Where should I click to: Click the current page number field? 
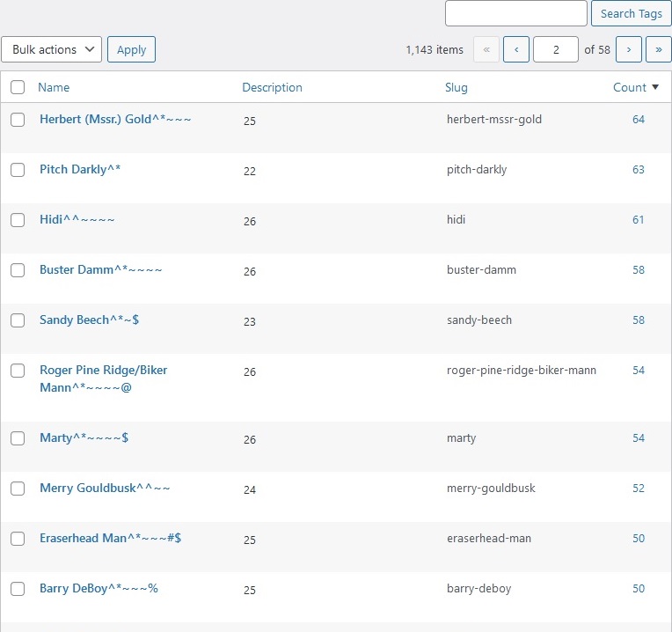click(x=556, y=49)
